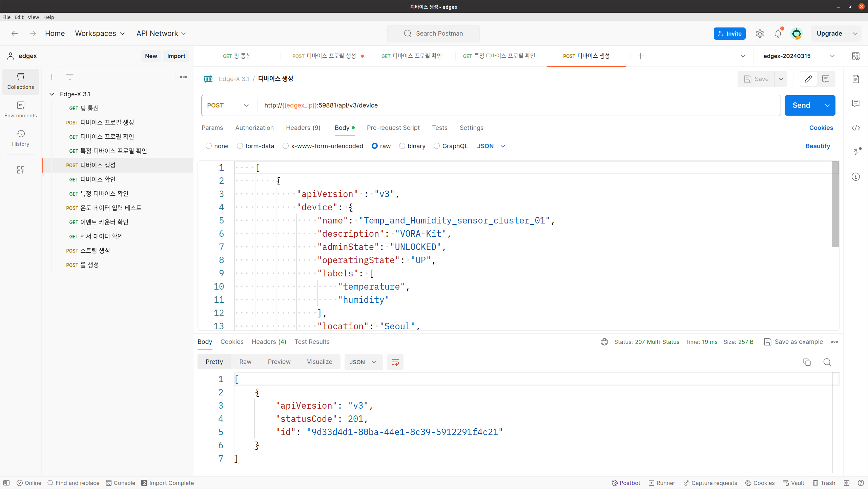Open the Environments sidebar panel

click(x=21, y=110)
